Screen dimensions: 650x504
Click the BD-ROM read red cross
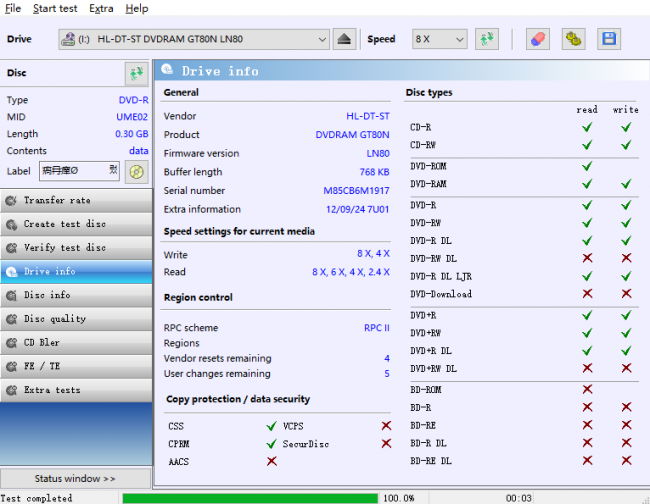click(x=587, y=389)
